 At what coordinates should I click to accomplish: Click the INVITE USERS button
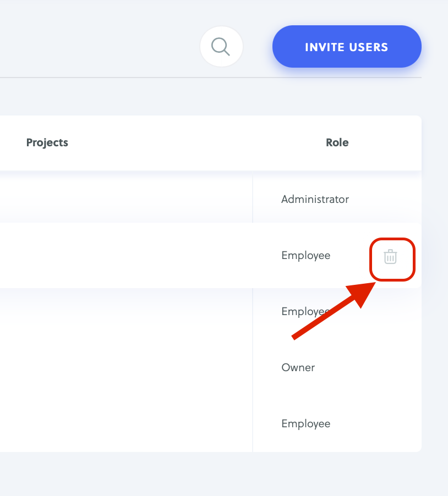pyautogui.click(x=347, y=47)
